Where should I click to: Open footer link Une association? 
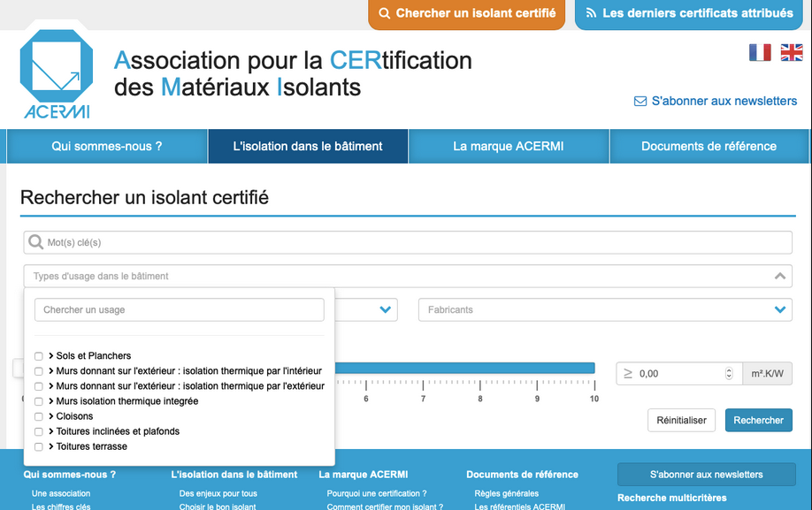click(61, 493)
